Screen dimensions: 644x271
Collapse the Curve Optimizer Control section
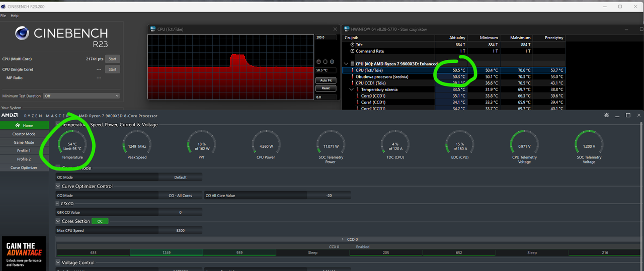58,186
